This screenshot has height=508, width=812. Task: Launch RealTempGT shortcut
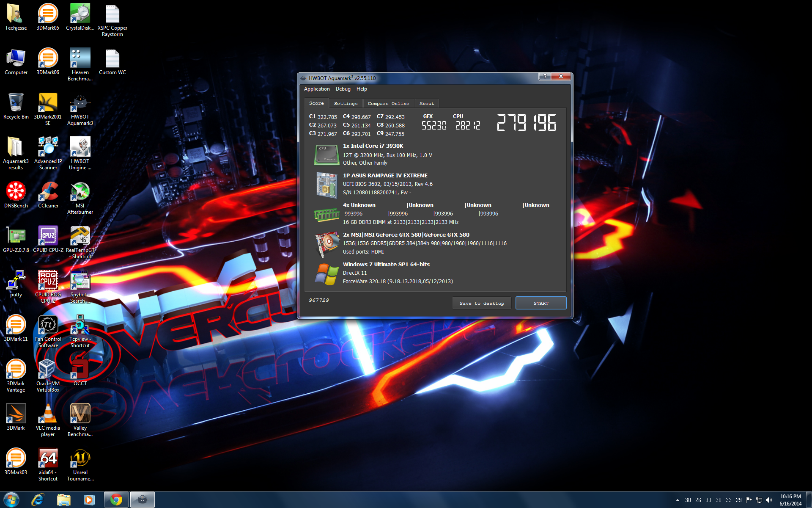[x=80, y=242]
